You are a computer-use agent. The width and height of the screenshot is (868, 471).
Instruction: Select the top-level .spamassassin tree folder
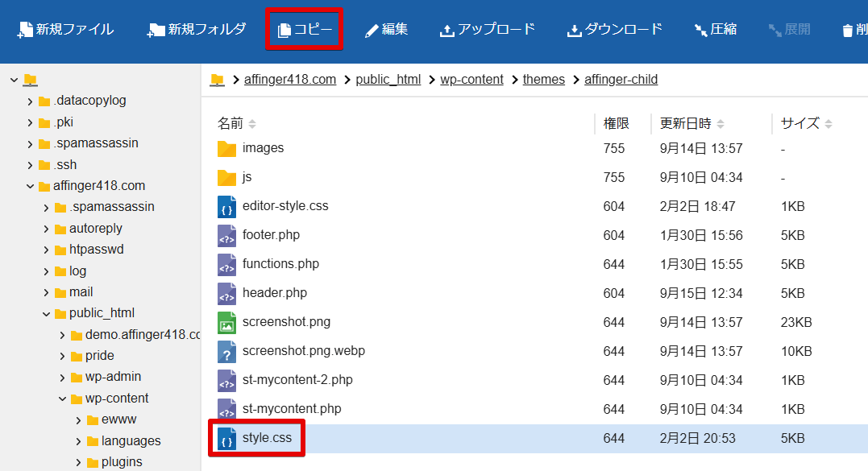coord(96,143)
